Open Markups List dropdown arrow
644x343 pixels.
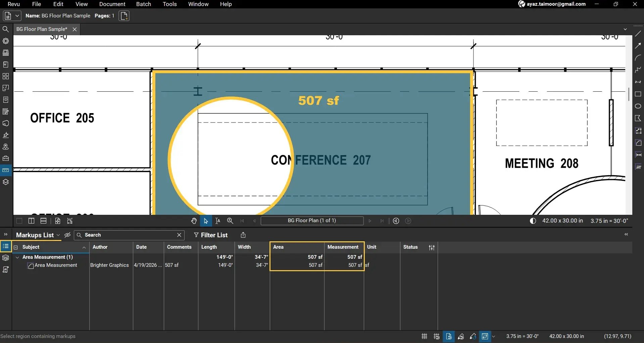[x=58, y=235]
